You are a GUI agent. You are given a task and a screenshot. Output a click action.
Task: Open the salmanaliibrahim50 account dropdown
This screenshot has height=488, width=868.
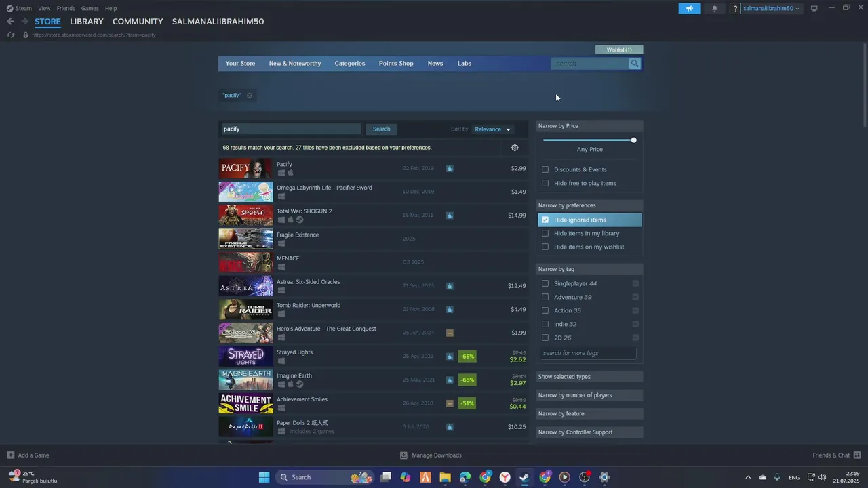(x=772, y=9)
